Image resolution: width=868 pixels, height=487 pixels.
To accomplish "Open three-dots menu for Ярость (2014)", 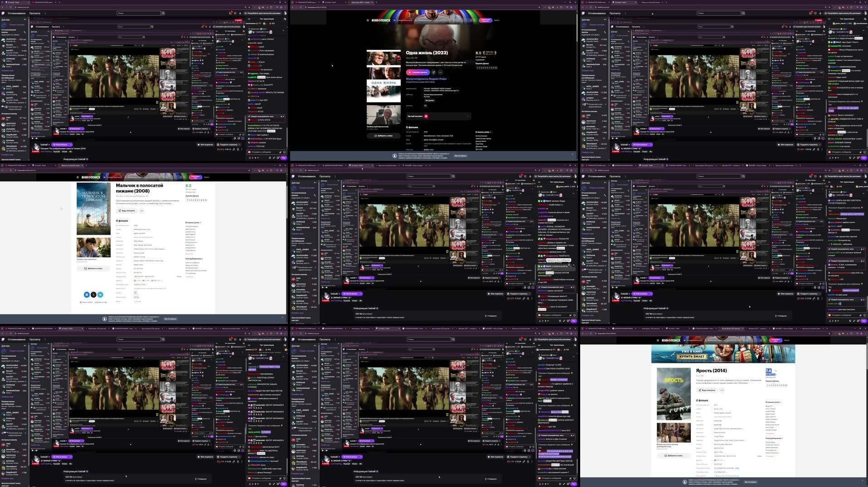I will point(722,390).
